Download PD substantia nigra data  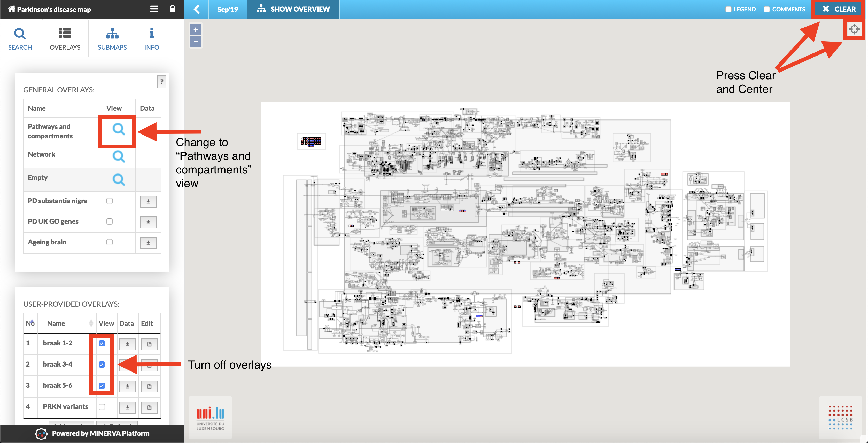pos(148,201)
